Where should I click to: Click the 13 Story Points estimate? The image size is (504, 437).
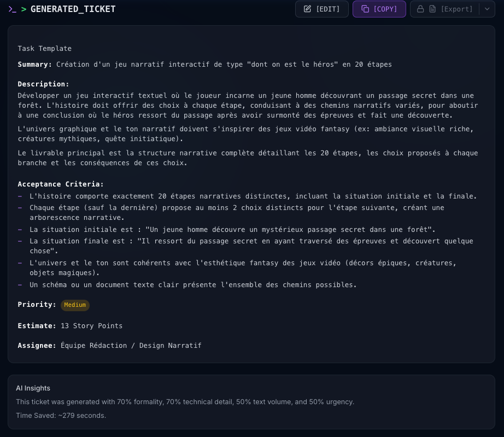pyautogui.click(x=91, y=326)
